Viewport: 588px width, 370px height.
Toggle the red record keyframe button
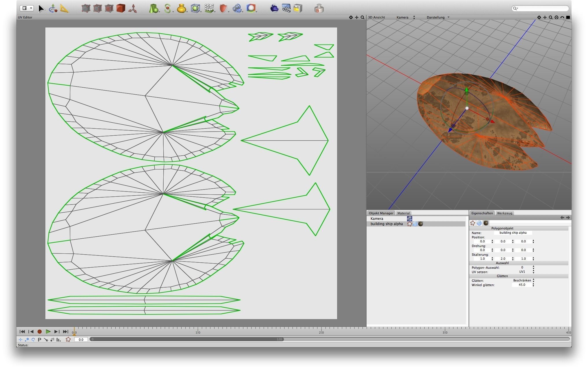(x=40, y=332)
